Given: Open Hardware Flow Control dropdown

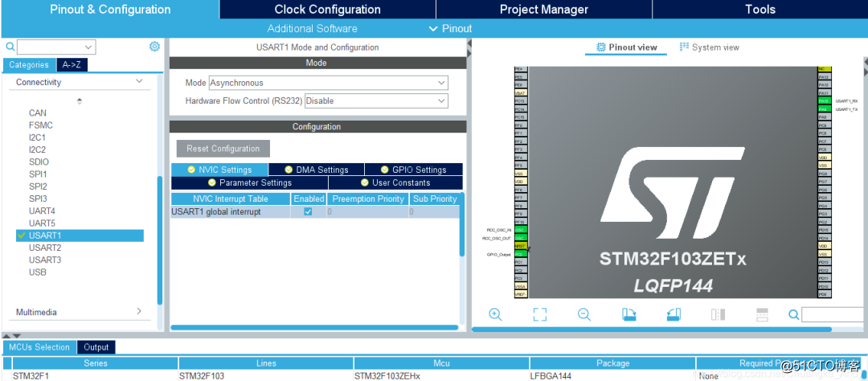Looking at the screenshot, I should click(x=441, y=101).
